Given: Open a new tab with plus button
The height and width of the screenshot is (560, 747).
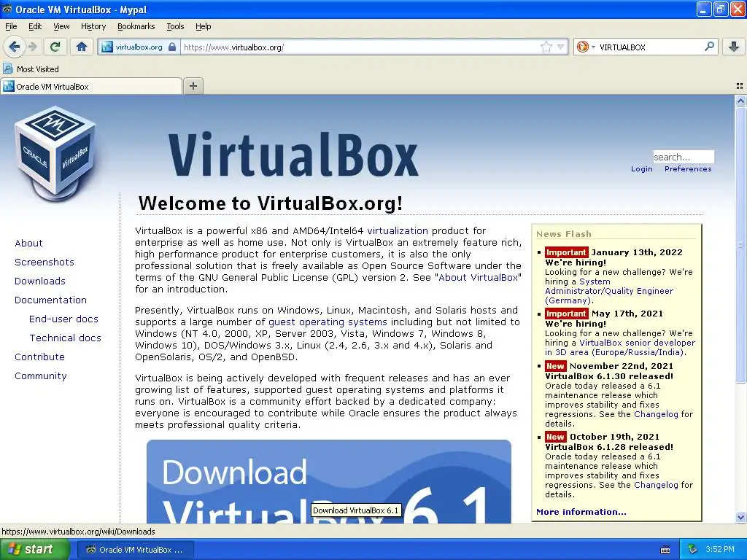Looking at the screenshot, I should (x=193, y=86).
